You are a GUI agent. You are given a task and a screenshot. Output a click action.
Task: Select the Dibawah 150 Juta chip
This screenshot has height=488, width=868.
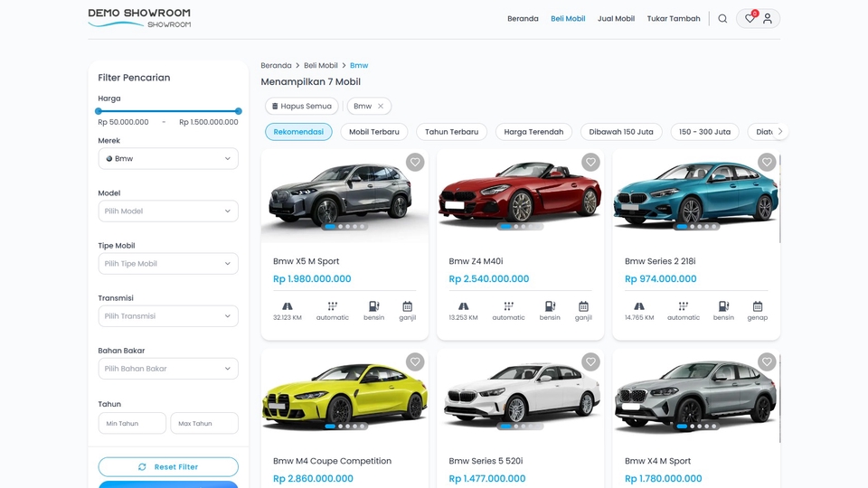pos(621,132)
